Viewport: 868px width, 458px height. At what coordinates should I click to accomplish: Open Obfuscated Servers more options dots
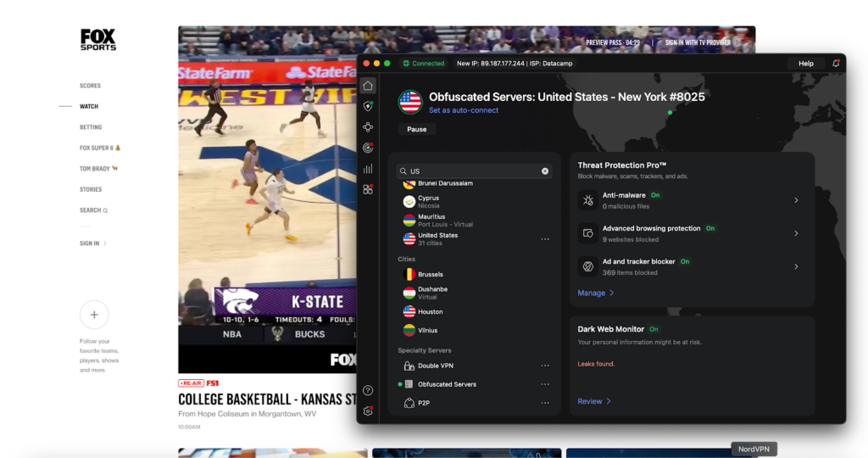545,384
